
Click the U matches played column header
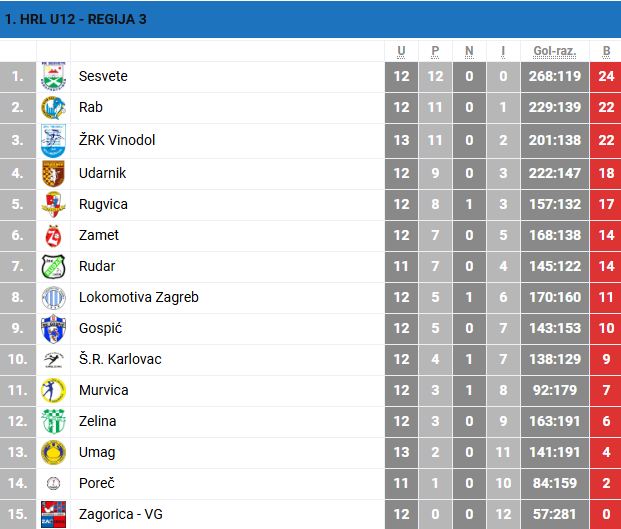pyautogui.click(x=401, y=51)
